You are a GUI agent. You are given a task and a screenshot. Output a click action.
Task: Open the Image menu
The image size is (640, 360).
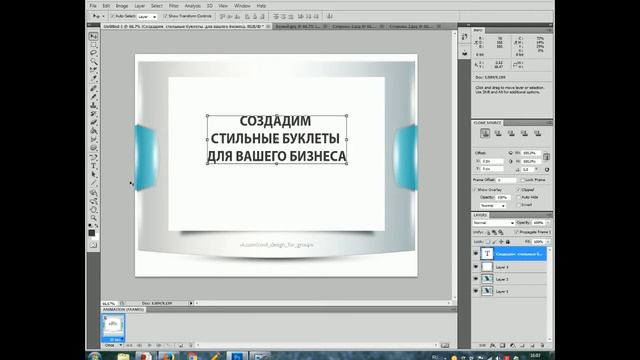(122, 6)
